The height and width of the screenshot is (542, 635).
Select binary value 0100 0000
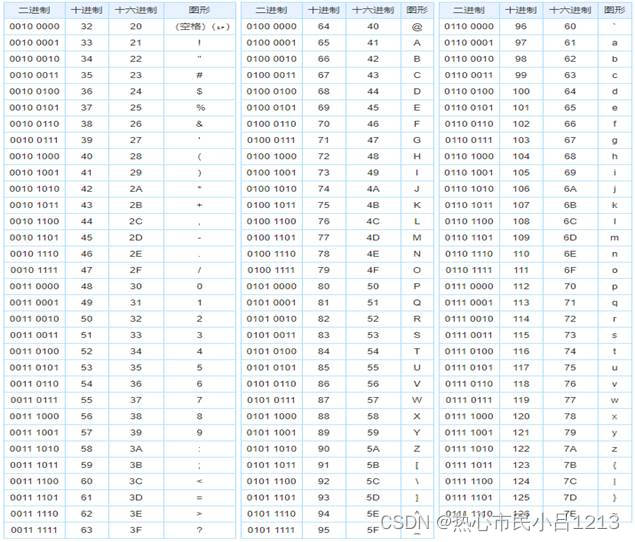point(271,26)
